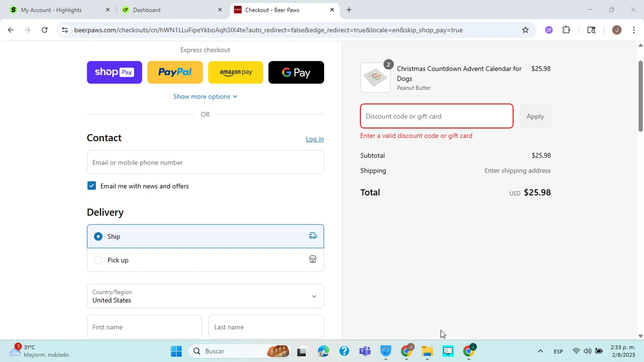
Task: Click the Christmas Countdown Advent Calendar title
Action: 459,73
